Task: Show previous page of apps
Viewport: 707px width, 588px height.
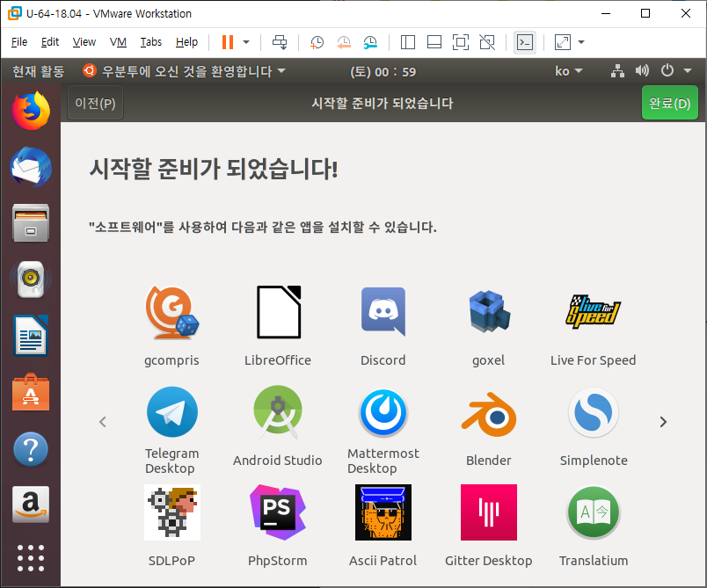Action: 103,422
